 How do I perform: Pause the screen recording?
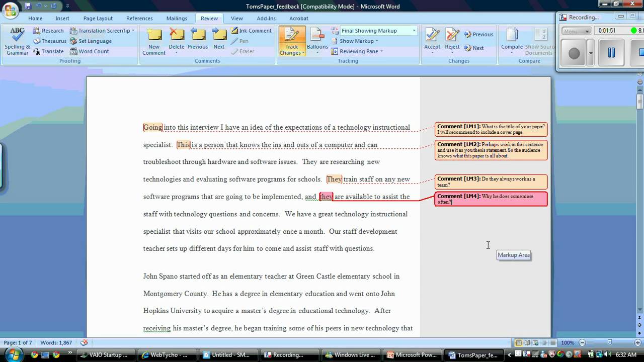coord(611,53)
